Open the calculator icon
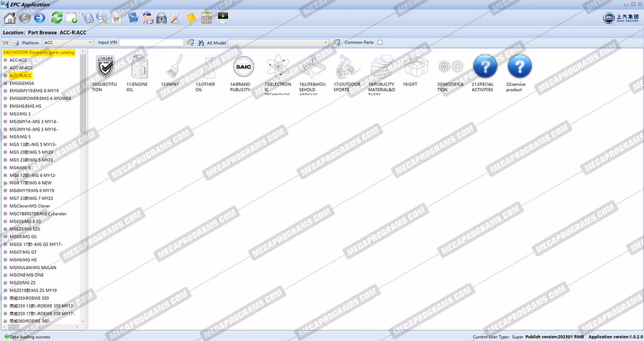Image resolution: width=644 pixels, height=341 pixels. point(206,18)
